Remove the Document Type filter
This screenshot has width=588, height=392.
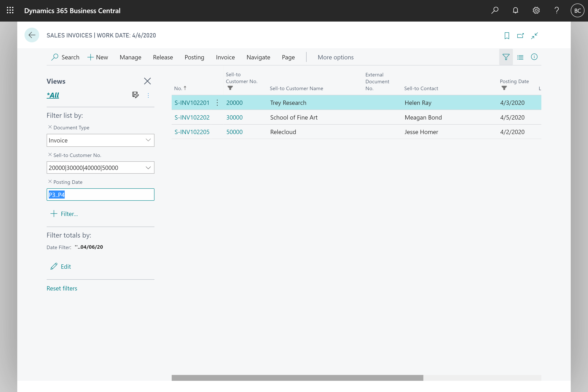(x=49, y=127)
